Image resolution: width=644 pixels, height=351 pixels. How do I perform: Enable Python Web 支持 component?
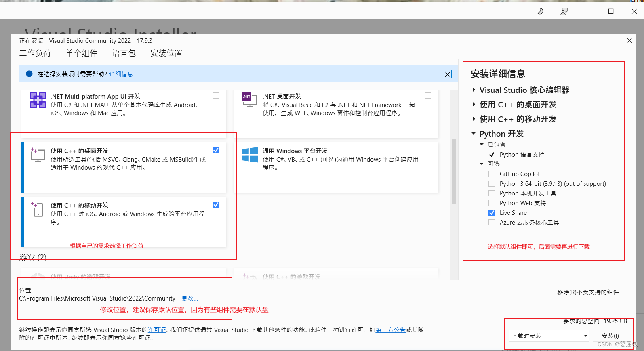click(492, 203)
